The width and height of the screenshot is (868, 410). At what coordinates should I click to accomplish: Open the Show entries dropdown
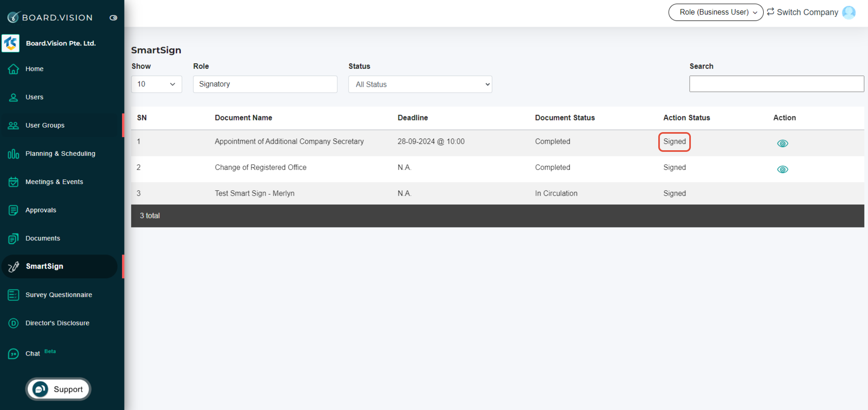(x=157, y=84)
